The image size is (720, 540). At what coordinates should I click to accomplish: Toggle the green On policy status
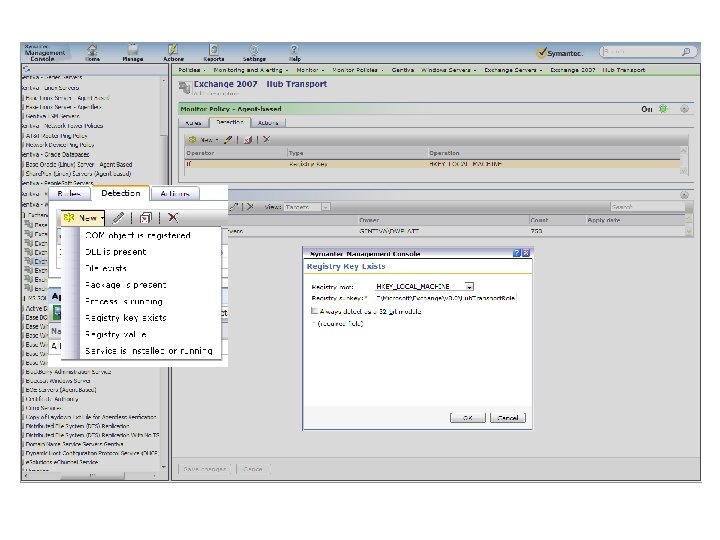(663, 109)
